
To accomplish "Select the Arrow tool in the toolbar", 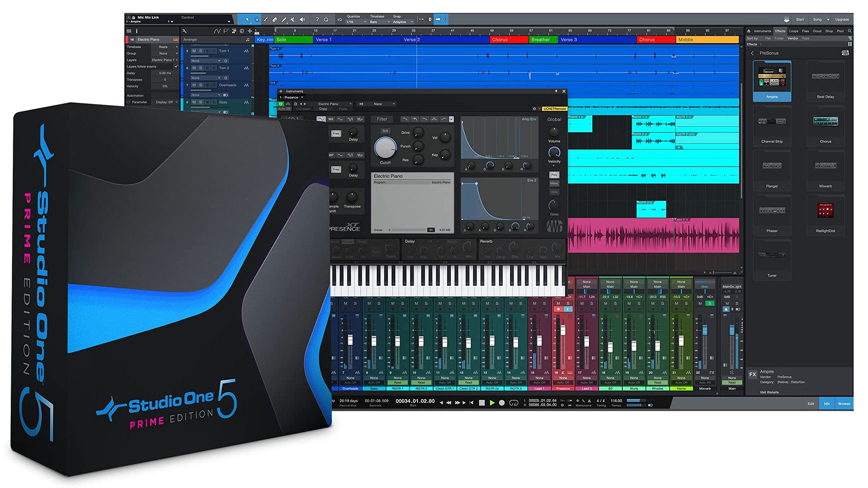I will coord(247,19).
